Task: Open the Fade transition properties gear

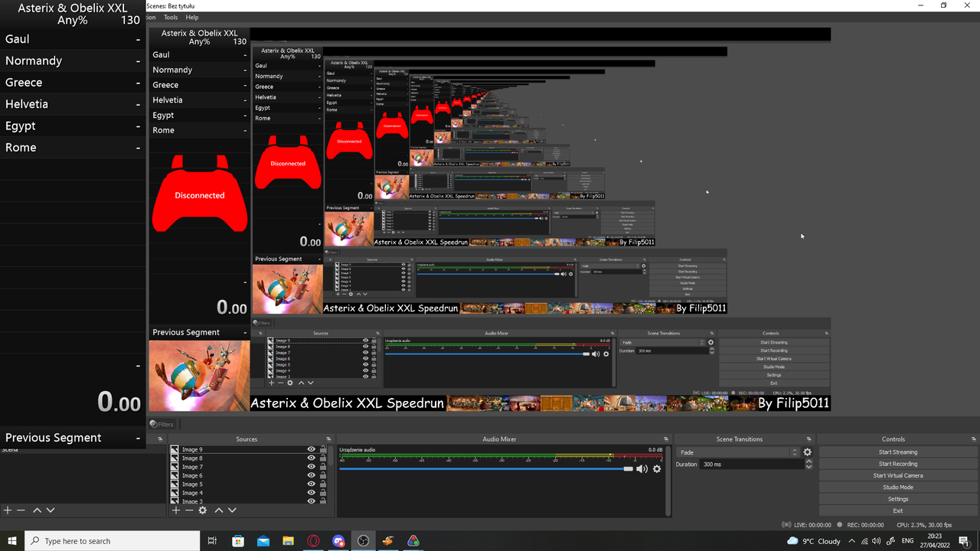Action: 807,452
